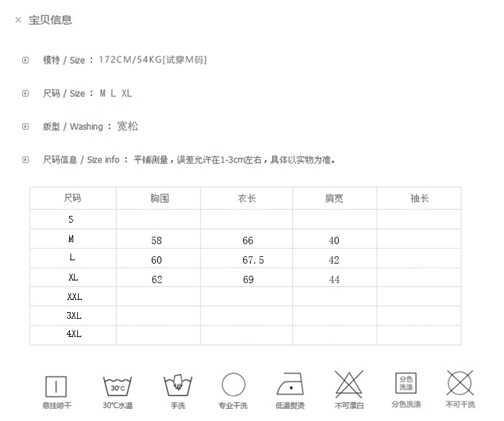Click the XL shoulder width value 44

[x=334, y=280]
